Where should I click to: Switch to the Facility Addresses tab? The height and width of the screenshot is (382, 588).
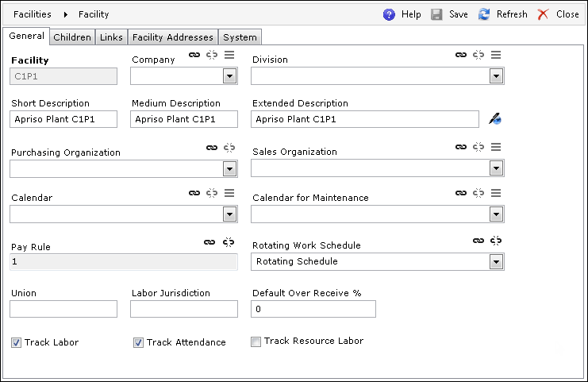pyautogui.click(x=173, y=37)
